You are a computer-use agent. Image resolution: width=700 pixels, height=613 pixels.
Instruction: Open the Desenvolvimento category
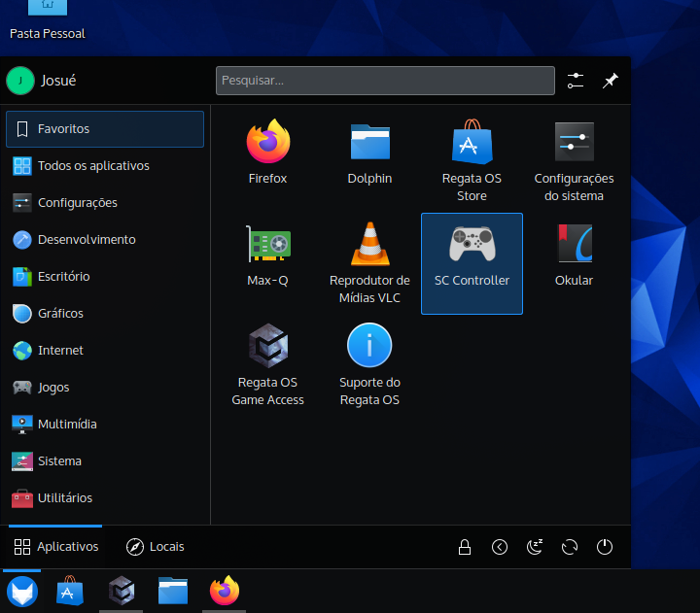coord(105,240)
